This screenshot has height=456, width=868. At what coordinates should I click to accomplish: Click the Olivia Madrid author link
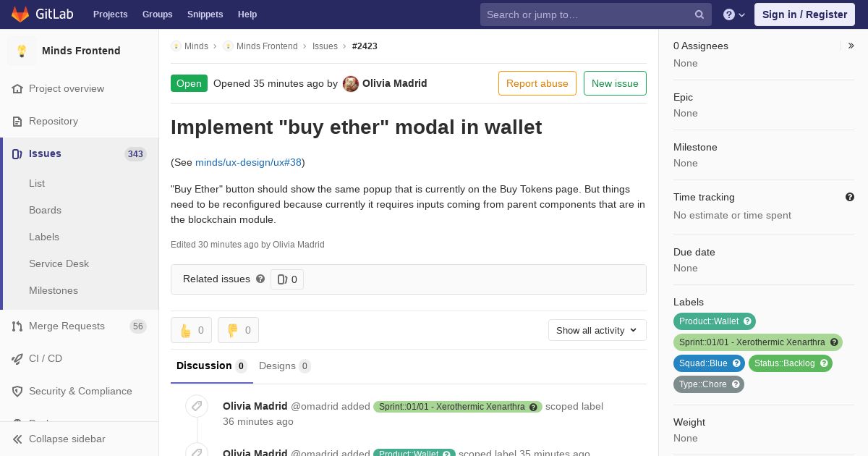[394, 83]
